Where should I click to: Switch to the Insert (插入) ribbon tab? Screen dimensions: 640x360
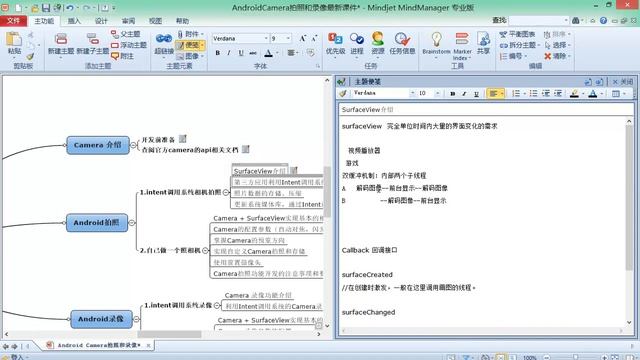point(74,21)
